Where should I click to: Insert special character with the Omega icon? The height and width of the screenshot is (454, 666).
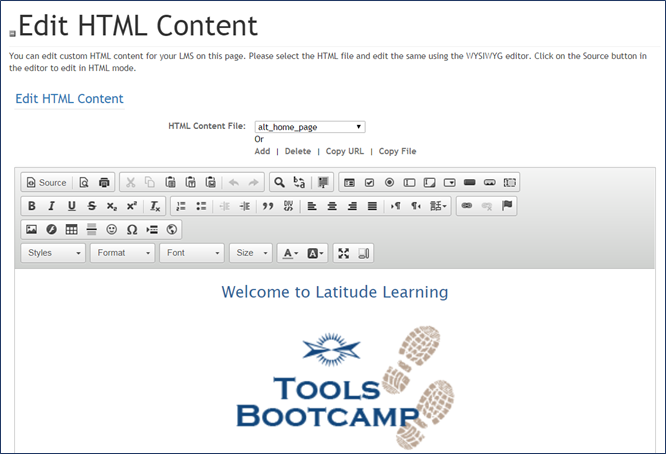[132, 229]
